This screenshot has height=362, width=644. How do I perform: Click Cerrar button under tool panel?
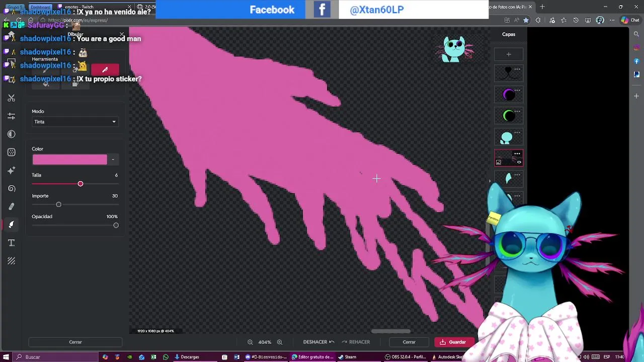click(75, 342)
